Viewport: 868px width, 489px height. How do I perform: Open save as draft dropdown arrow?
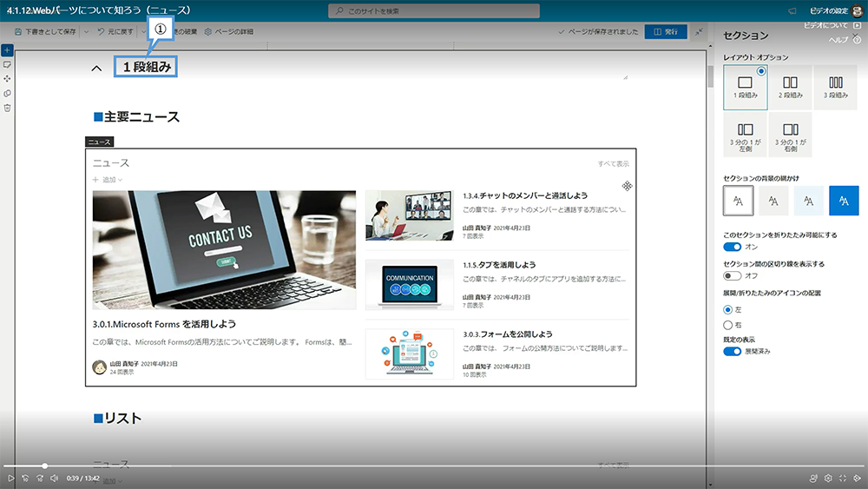click(86, 32)
